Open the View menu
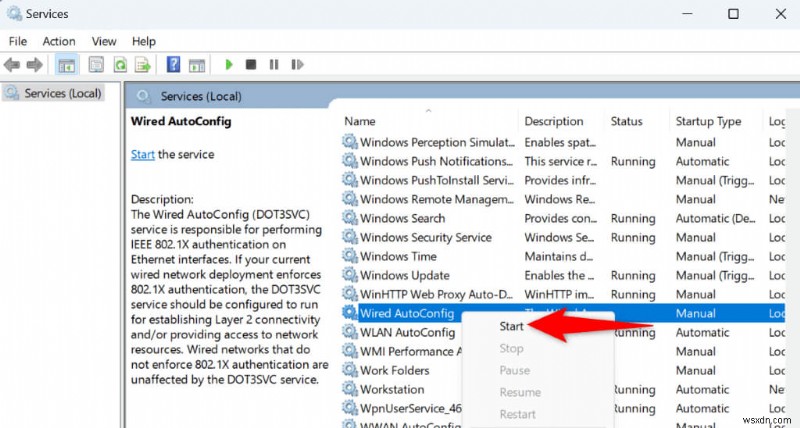 point(104,41)
